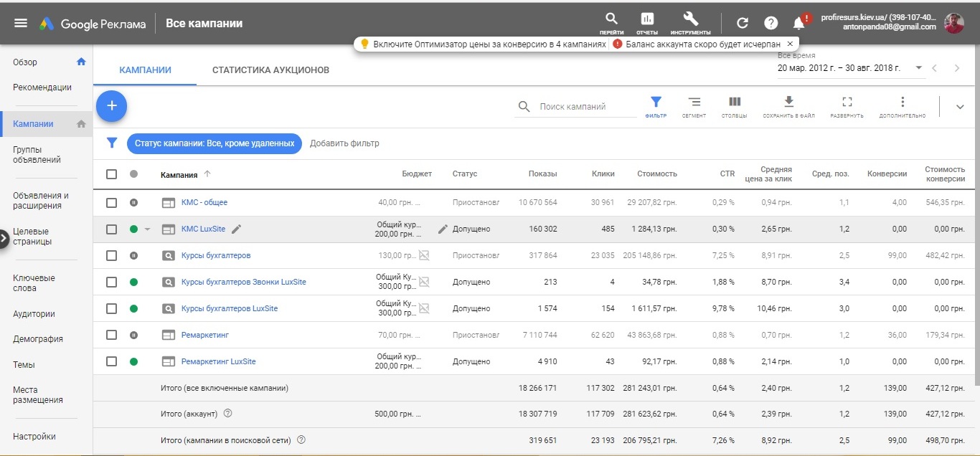980x456 pixels.
Task: Click Добавить фильтр
Action: click(344, 143)
